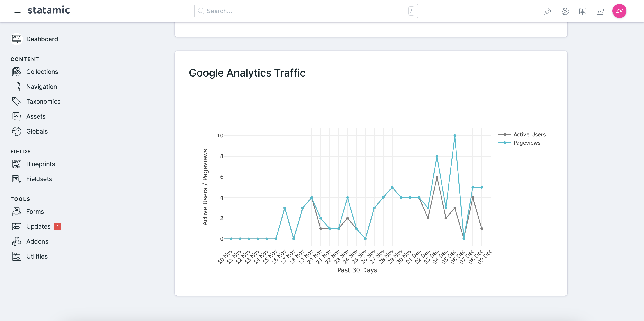Click the 09 Dec x-axis label
Image resolution: width=644 pixels, height=321 pixels.
[x=485, y=257]
